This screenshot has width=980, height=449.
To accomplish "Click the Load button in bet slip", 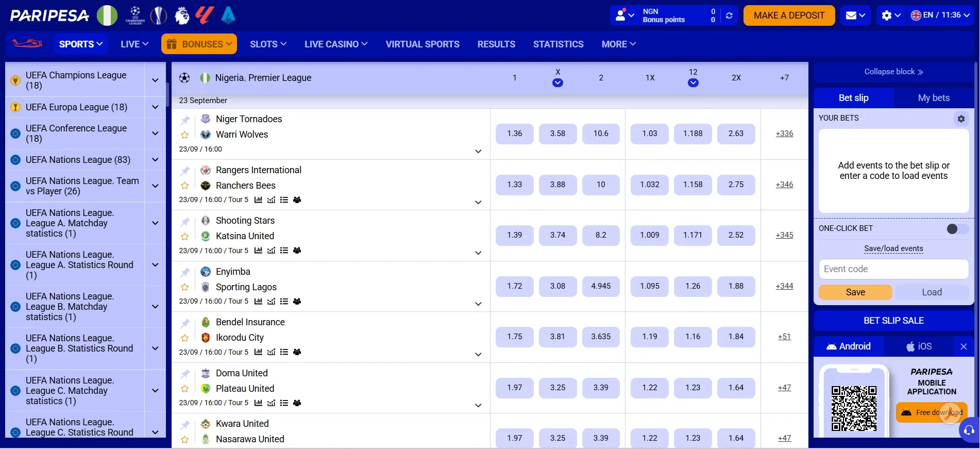I will click(932, 292).
